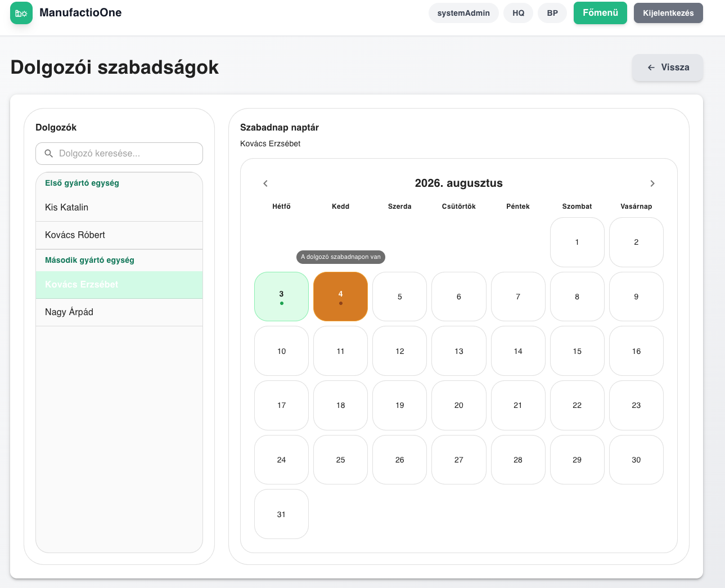The image size is (725, 588).
Task: Click the ManufactioOne factory logo icon
Action: pos(21,13)
